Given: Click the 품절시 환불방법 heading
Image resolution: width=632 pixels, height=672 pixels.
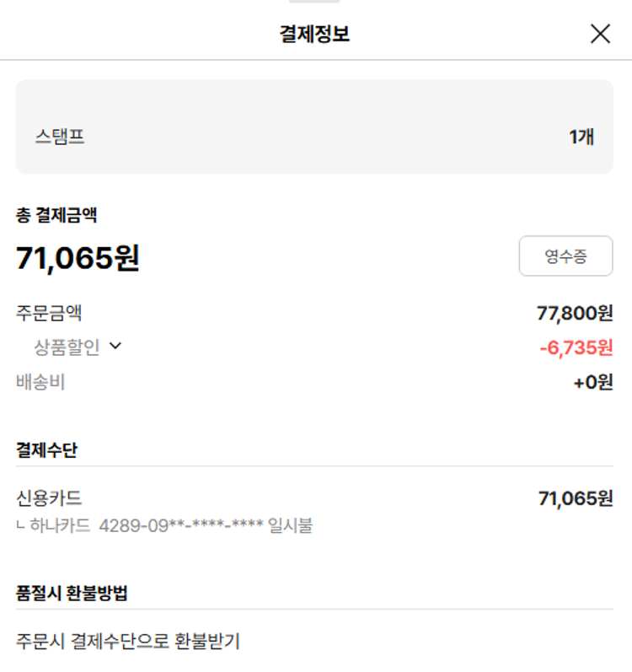Looking at the screenshot, I should [x=72, y=593].
